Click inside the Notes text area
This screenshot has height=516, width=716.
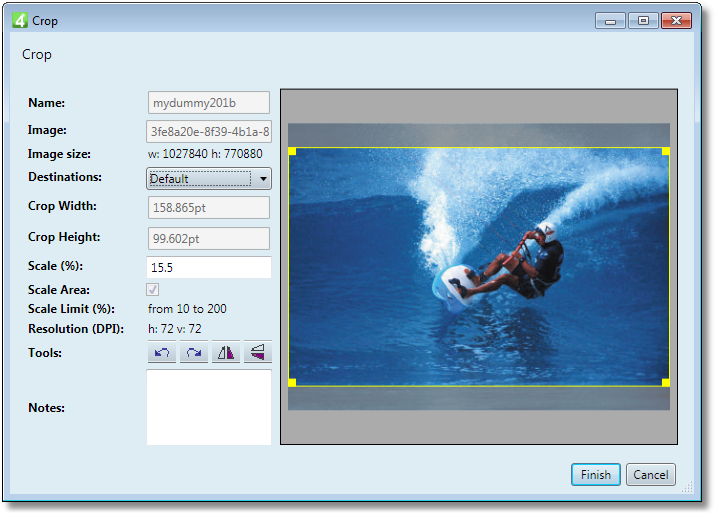point(209,407)
